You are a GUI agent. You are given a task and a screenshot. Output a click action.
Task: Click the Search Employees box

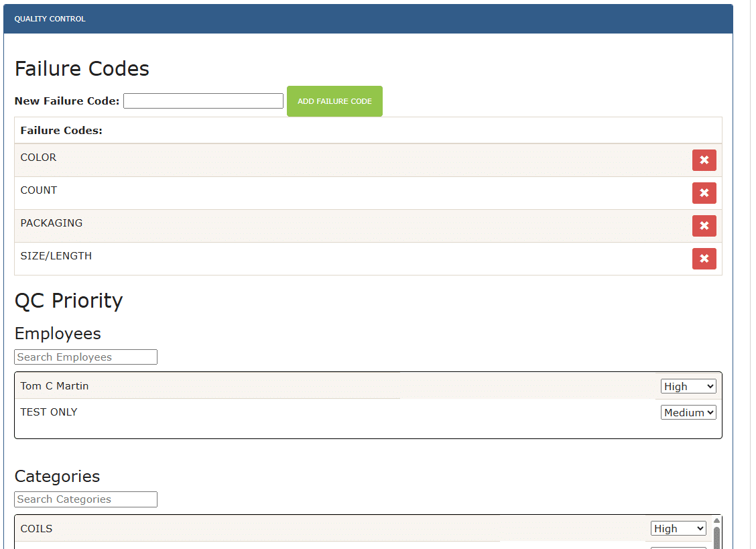(86, 357)
